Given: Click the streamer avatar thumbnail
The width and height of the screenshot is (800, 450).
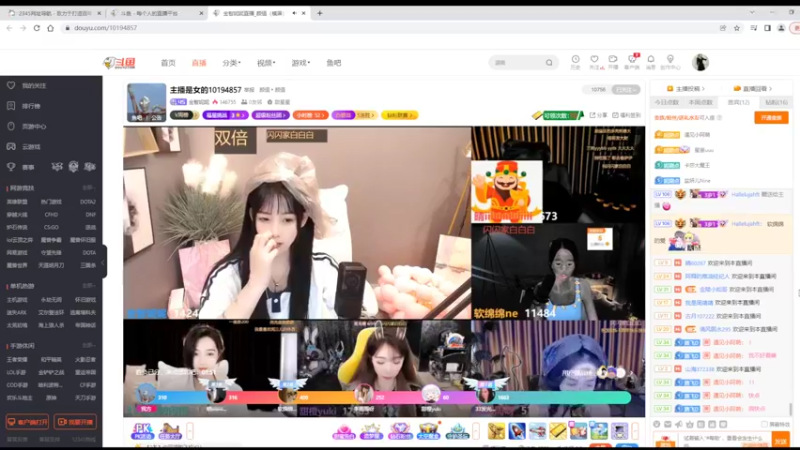Looking at the screenshot, I should click(146, 103).
